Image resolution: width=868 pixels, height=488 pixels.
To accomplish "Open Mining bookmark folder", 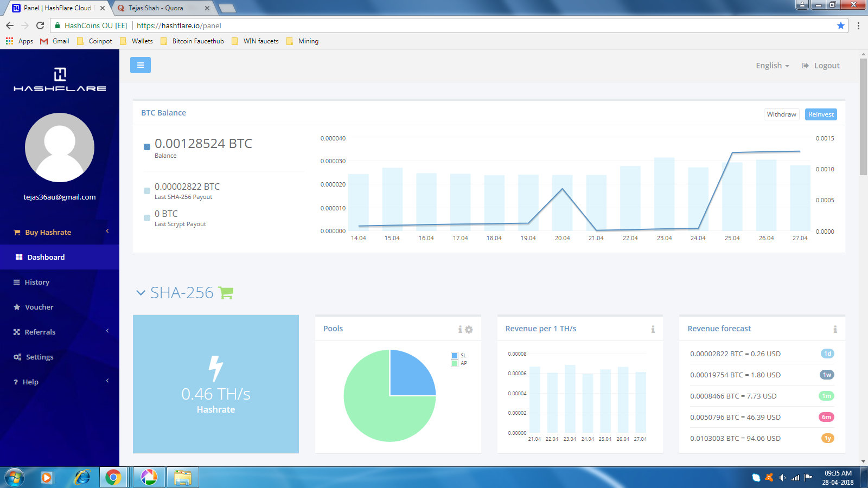I will (302, 41).
